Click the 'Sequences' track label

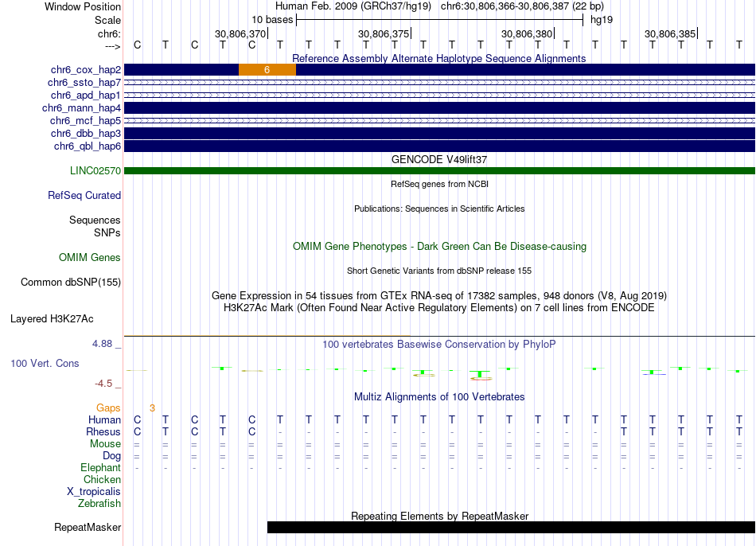[95, 220]
